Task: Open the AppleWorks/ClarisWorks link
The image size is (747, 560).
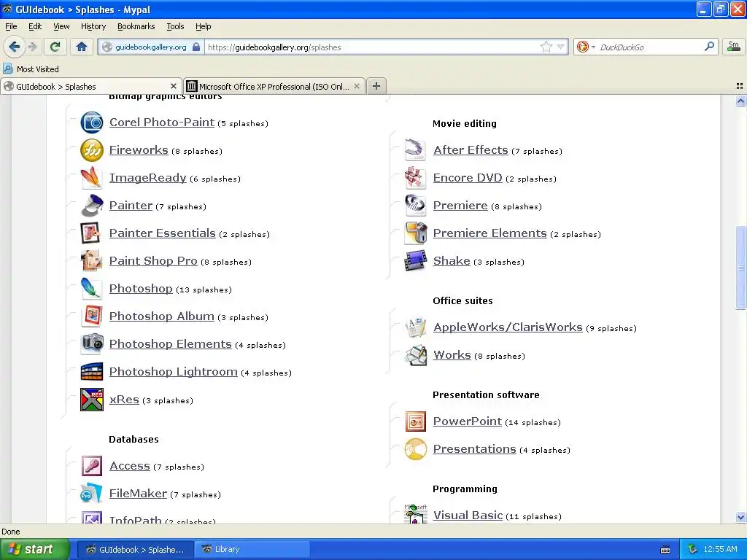Action: (x=508, y=327)
